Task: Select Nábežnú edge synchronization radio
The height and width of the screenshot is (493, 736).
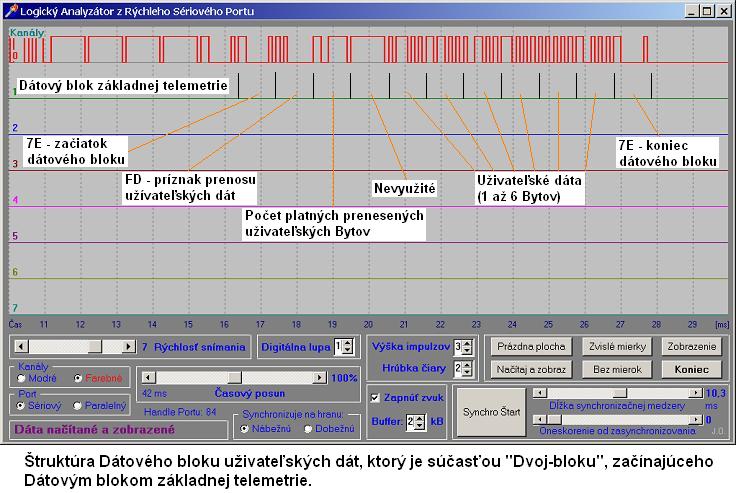Action: [244, 429]
